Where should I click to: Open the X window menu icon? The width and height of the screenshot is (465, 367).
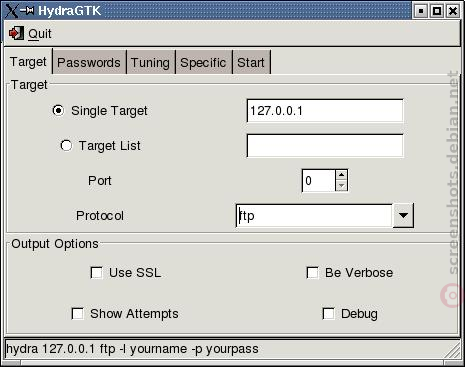click(11, 11)
